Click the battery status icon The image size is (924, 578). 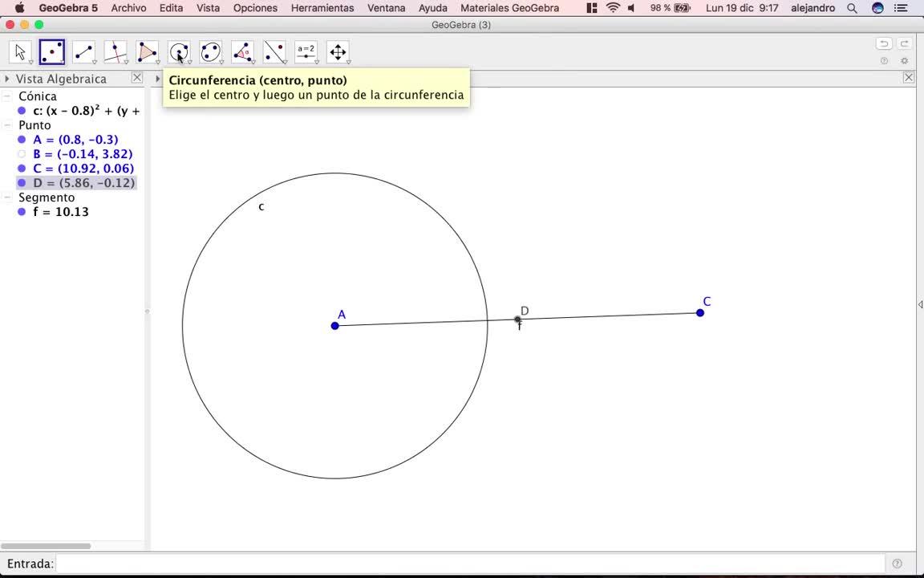[683, 8]
